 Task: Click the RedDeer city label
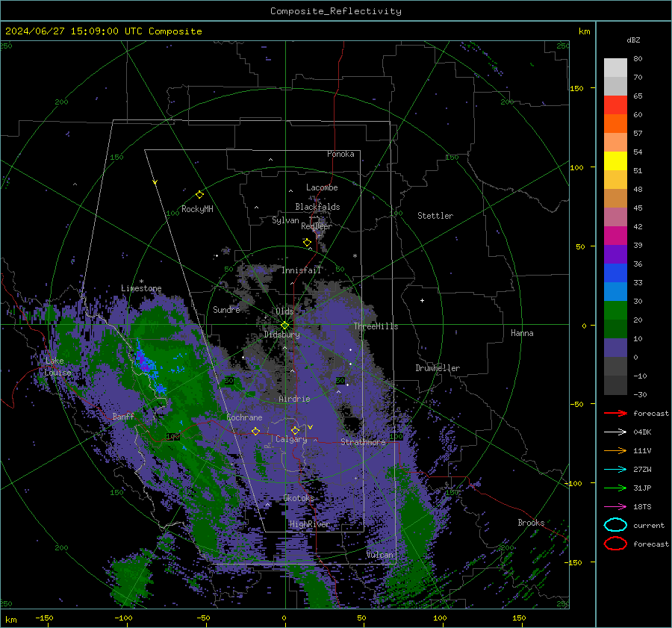[x=317, y=226]
